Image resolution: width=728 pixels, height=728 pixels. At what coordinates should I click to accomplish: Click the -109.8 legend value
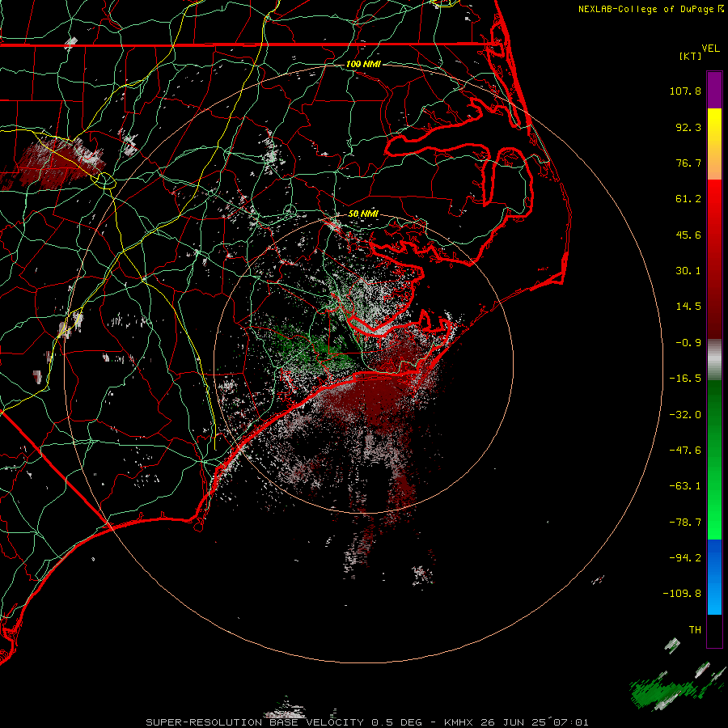point(682,594)
